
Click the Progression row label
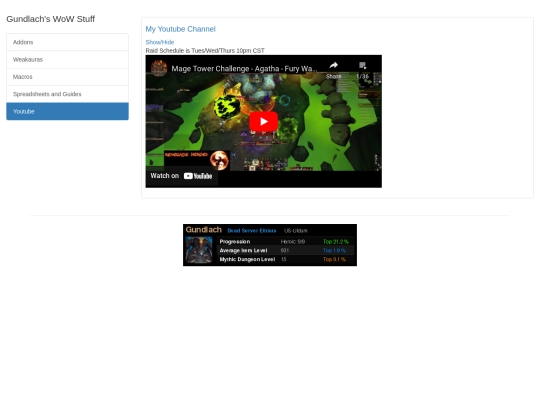235,242
